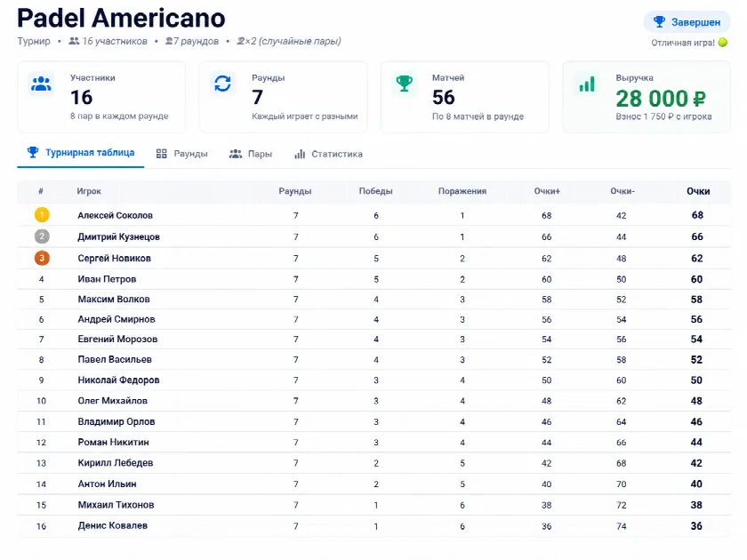The width and height of the screenshot is (747, 560).
Task: Click the green bar chart revenue icon
Action: click(x=587, y=84)
